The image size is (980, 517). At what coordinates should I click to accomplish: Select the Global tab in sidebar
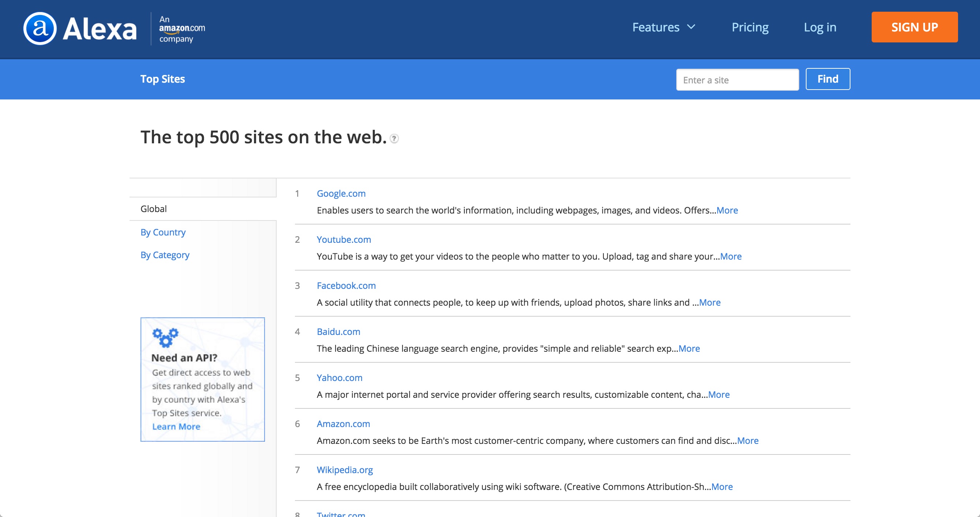point(154,209)
